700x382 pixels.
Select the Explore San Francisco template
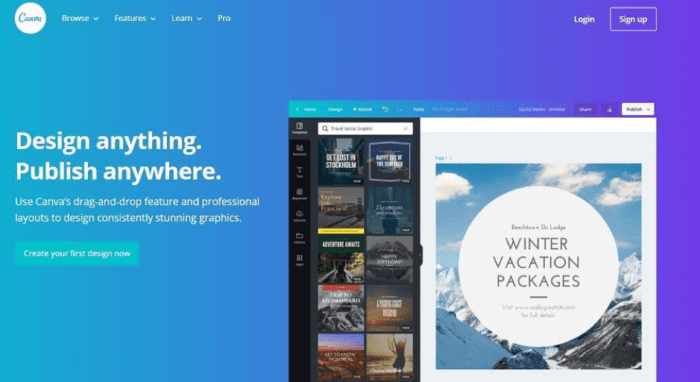tap(341, 210)
